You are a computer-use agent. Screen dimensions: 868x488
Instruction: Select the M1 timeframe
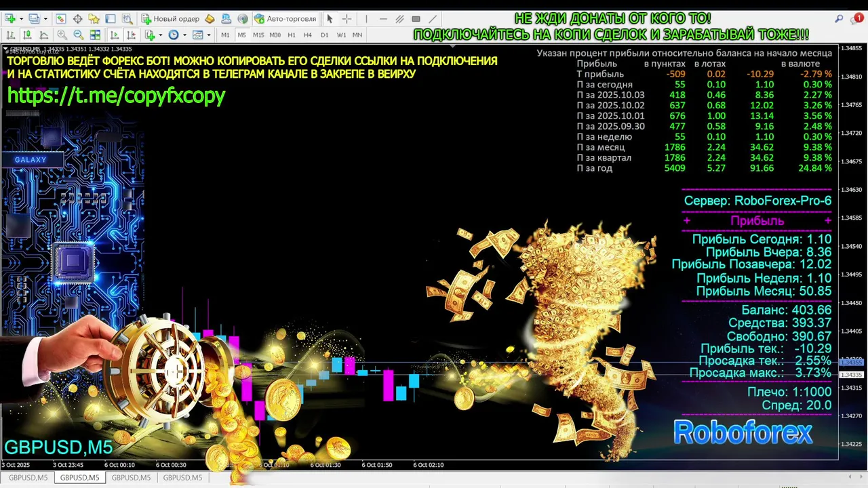pyautogui.click(x=225, y=35)
